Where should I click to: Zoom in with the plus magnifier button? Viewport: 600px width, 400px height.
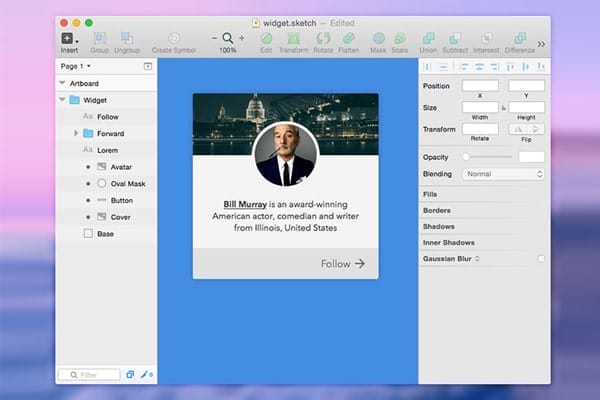click(241, 39)
